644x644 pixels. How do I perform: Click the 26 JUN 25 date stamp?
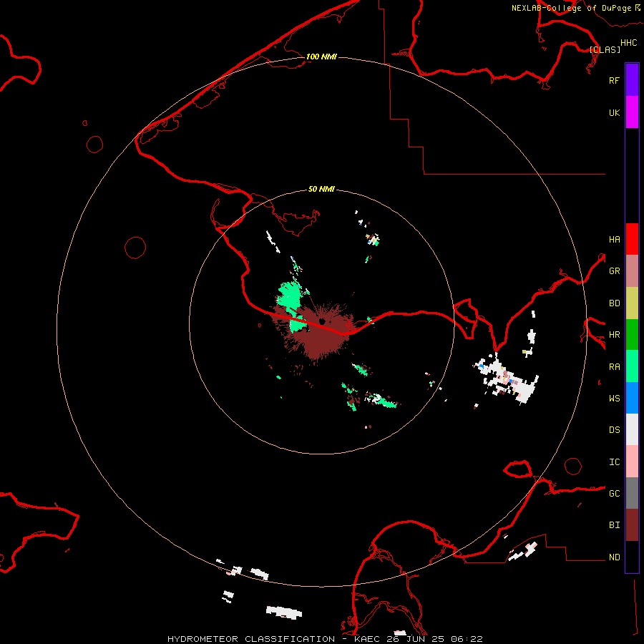pyautogui.click(x=415, y=639)
